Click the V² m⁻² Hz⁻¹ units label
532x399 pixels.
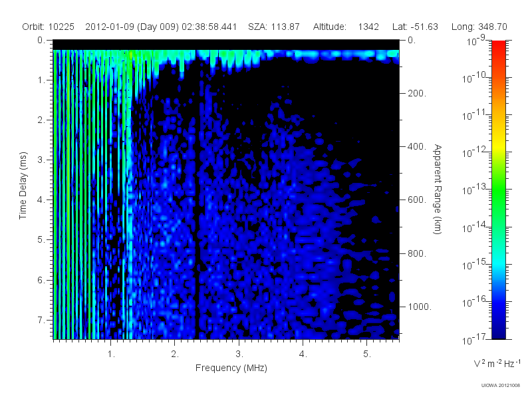click(x=497, y=363)
